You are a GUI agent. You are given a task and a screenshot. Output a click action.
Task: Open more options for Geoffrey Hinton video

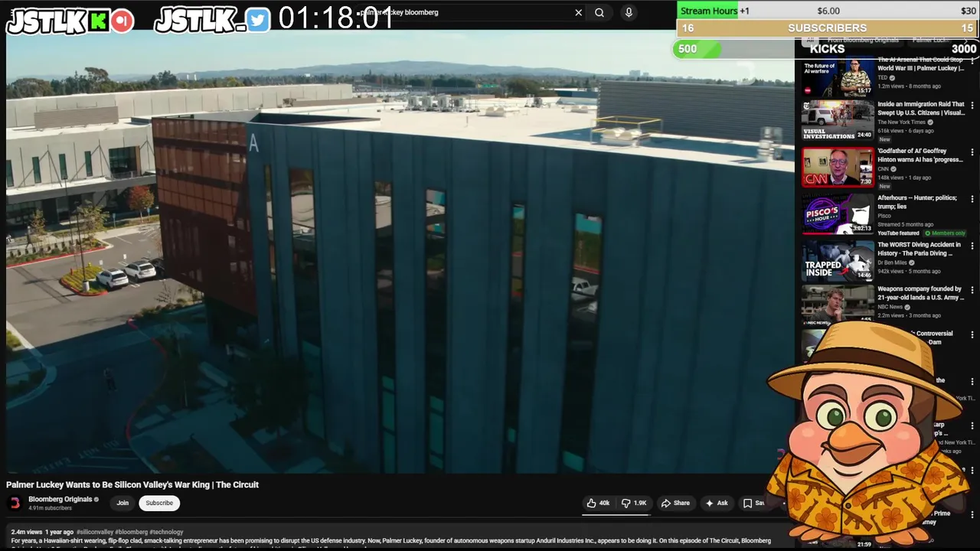pyautogui.click(x=972, y=154)
